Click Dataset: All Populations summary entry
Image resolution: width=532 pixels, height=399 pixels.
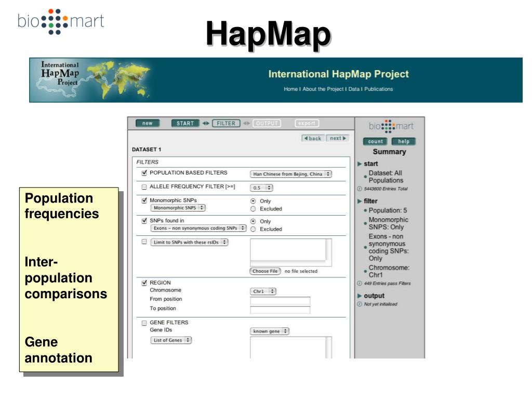pos(386,177)
